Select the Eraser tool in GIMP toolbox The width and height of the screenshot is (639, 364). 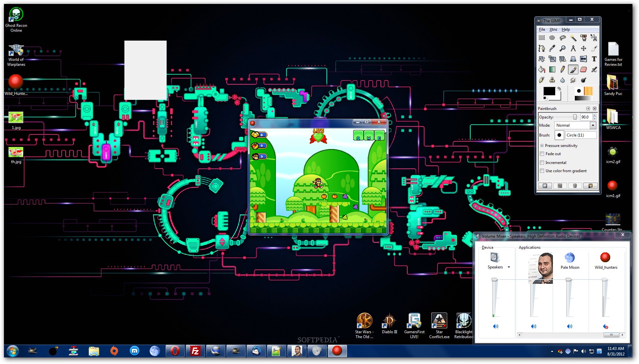(x=584, y=69)
